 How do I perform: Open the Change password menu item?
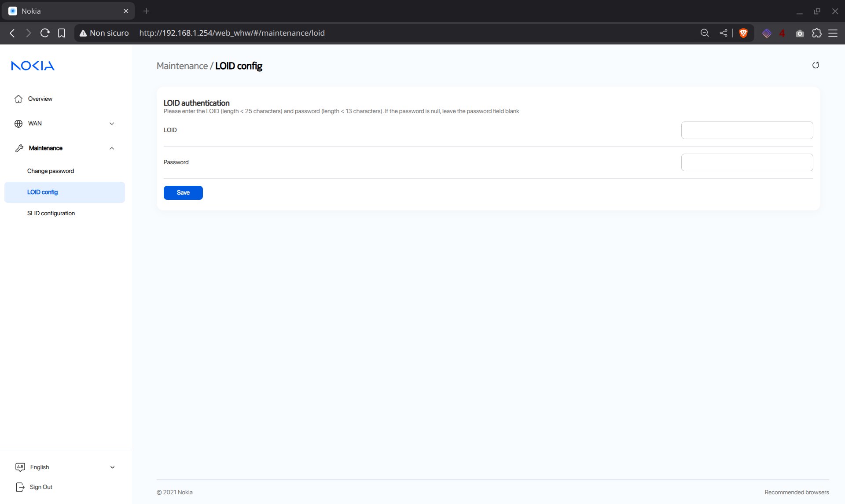pyautogui.click(x=51, y=171)
